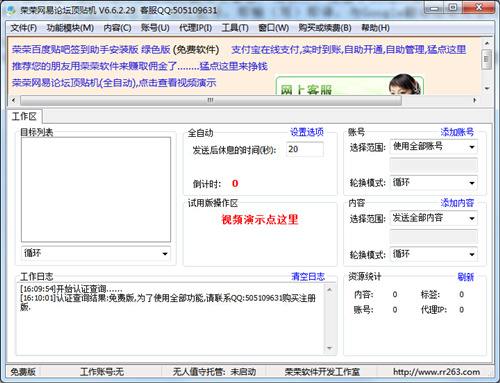
Task: Click the 荣荣软件开发工作室 status entry
Action: pyautogui.click(x=322, y=372)
